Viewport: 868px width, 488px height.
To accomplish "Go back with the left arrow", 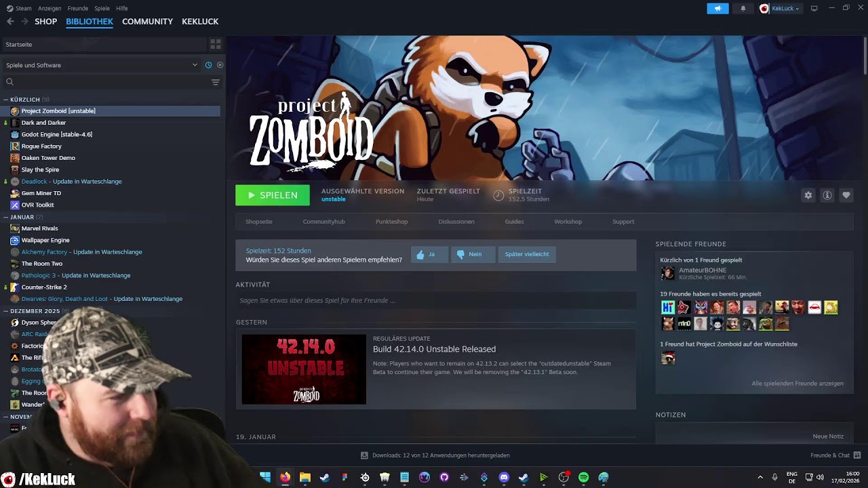I will pos(10,22).
